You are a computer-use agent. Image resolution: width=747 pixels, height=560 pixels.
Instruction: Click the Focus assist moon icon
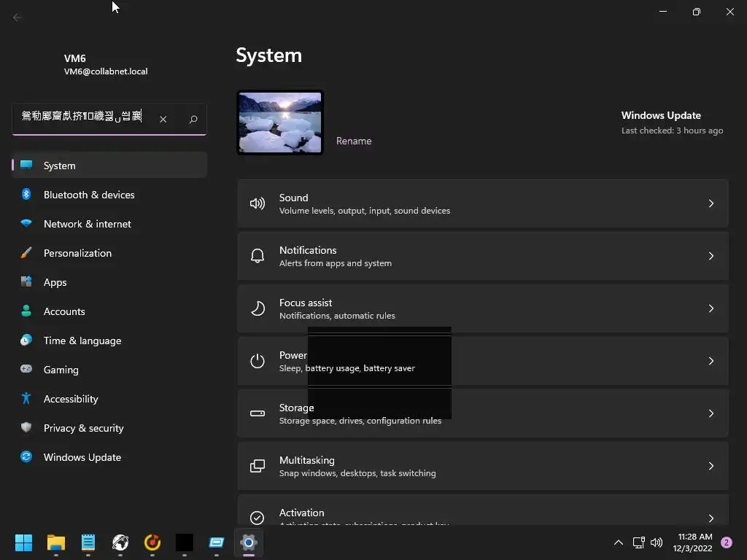click(x=258, y=308)
